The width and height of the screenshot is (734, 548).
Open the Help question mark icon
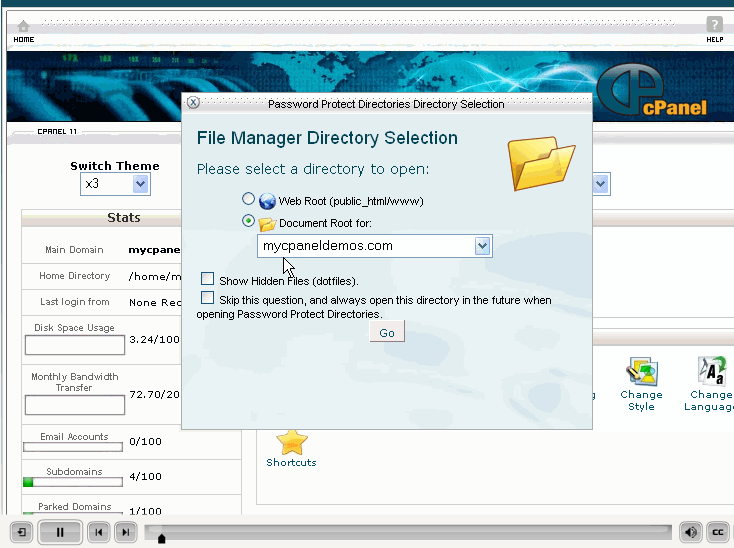coord(714,24)
